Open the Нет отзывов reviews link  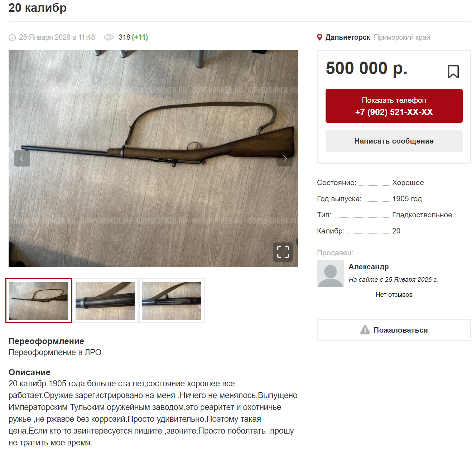(x=394, y=295)
